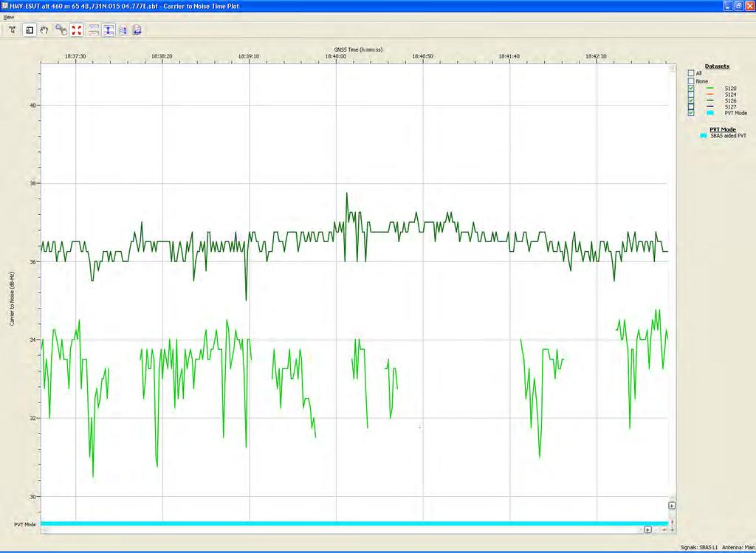Select the hand pan tool
The image size is (756, 553).
coord(44,30)
